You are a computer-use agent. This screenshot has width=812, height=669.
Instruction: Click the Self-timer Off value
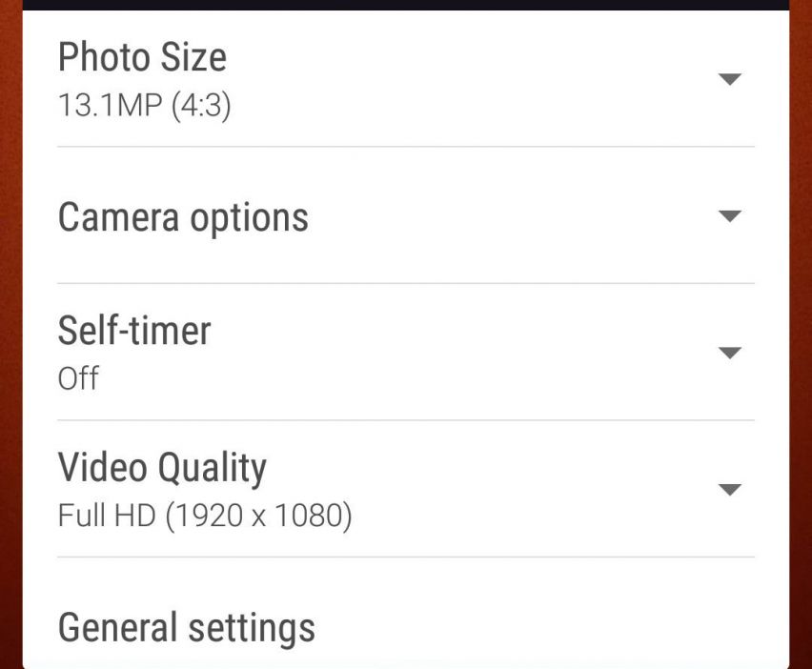pyautogui.click(x=78, y=378)
